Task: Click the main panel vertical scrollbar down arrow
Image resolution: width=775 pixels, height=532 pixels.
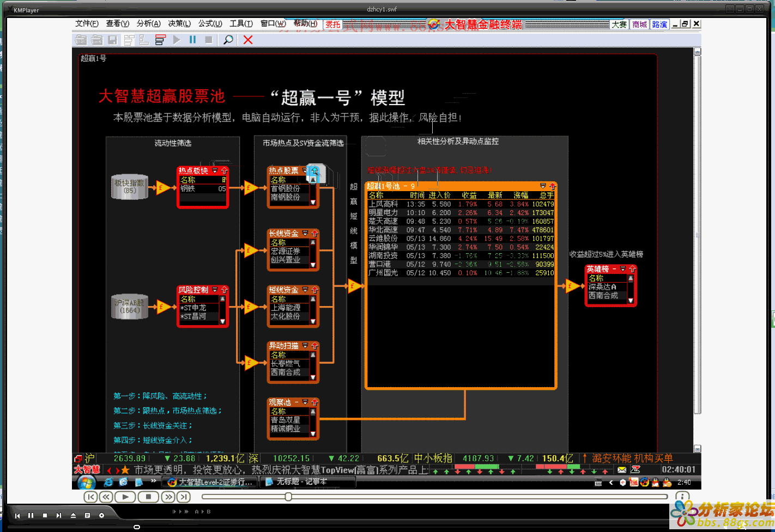Action: tap(697, 449)
